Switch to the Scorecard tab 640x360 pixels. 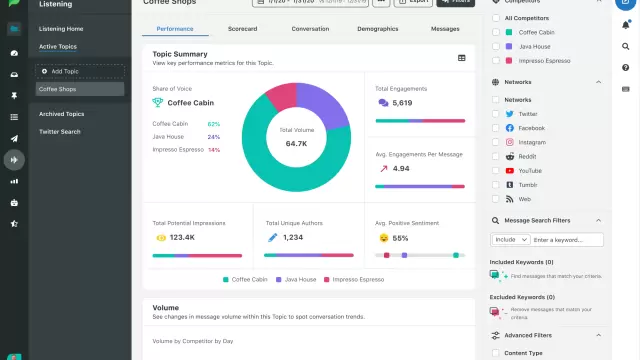(x=242, y=29)
